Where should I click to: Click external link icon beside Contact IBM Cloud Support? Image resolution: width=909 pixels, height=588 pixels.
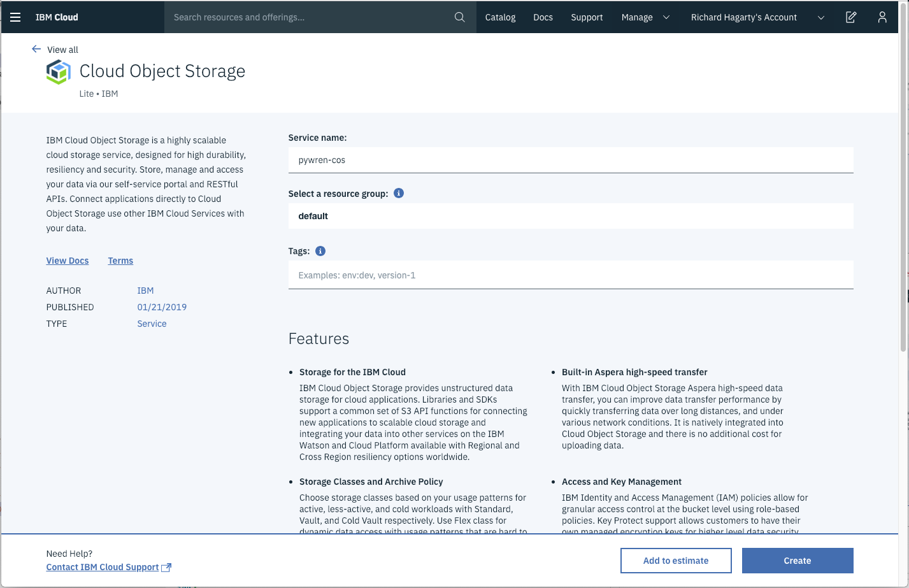click(166, 567)
